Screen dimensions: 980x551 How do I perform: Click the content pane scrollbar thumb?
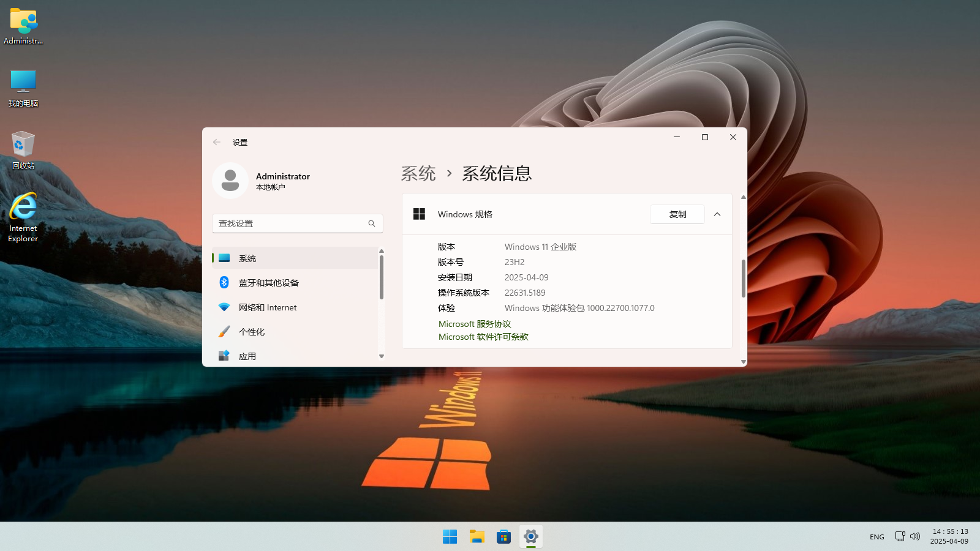[744, 279]
